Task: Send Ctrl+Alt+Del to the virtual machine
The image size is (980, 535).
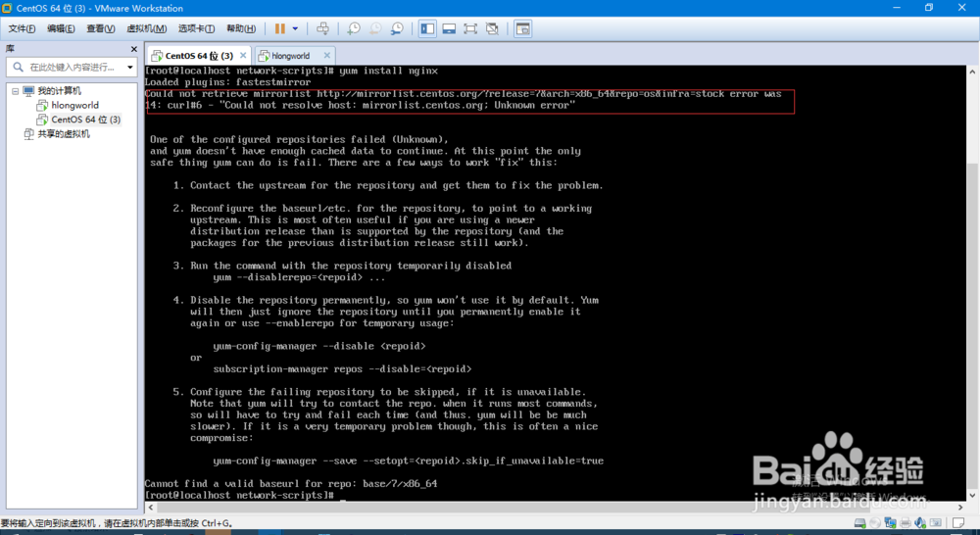Action: click(x=322, y=28)
